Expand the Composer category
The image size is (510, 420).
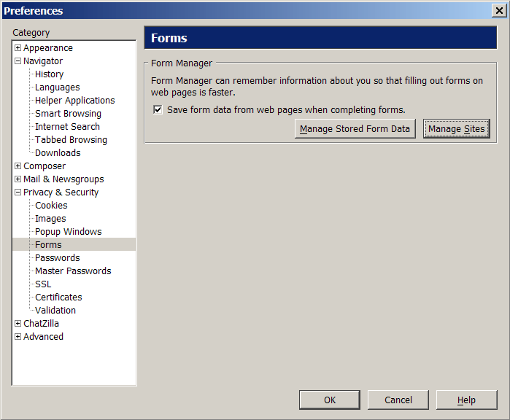tap(18, 166)
